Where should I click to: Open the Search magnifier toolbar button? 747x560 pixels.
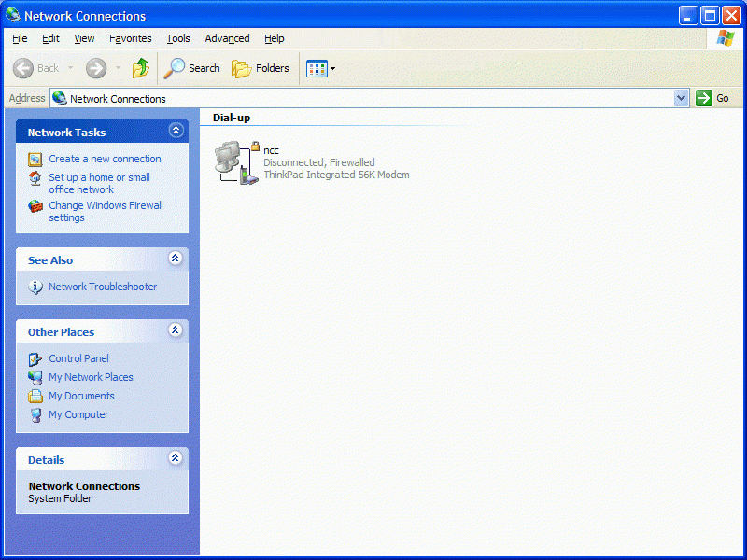point(191,68)
